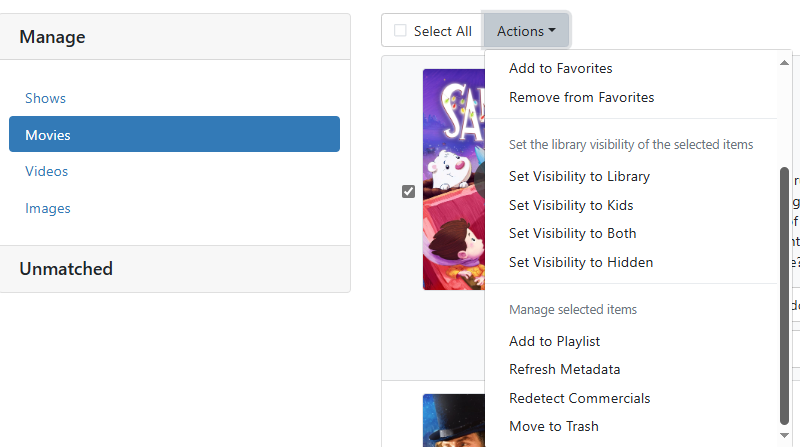Screen dimensions: 800x447
Task: Choose Add to Favorites
Action: [x=560, y=69]
